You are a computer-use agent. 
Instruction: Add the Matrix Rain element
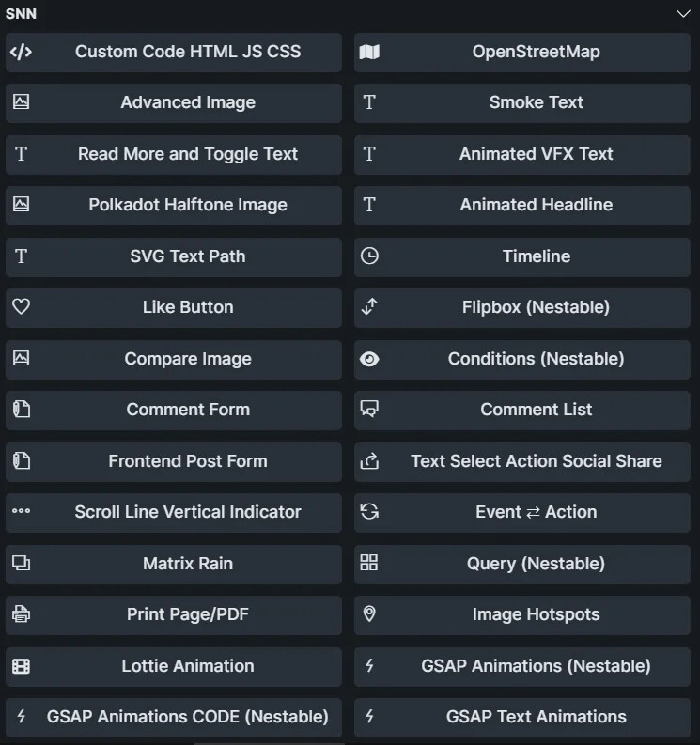coord(187,564)
